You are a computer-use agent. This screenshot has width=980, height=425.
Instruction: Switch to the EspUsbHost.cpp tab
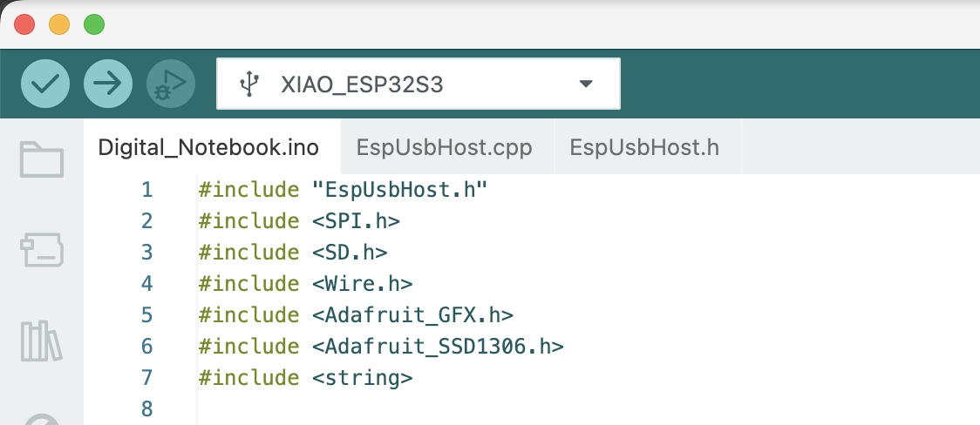tap(444, 147)
